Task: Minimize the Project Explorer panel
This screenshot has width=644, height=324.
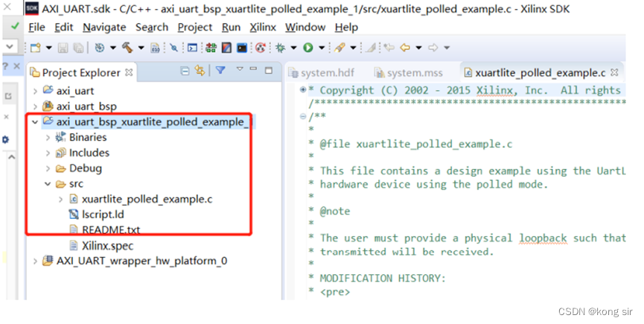Action: 253,69
